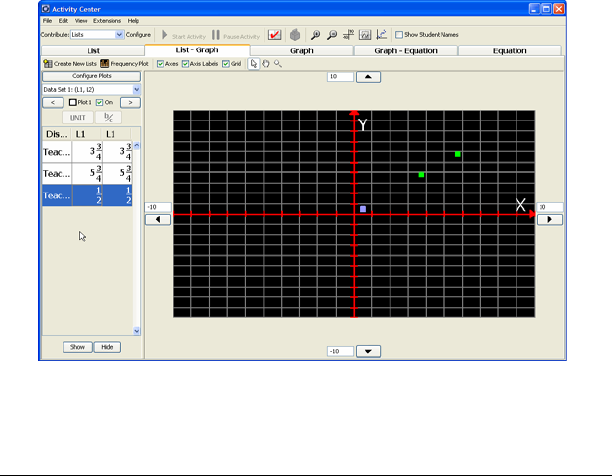Screen dimensions: 612x476
Task: Click the zoom in magnifier icon
Action: click(x=316, y=34)
